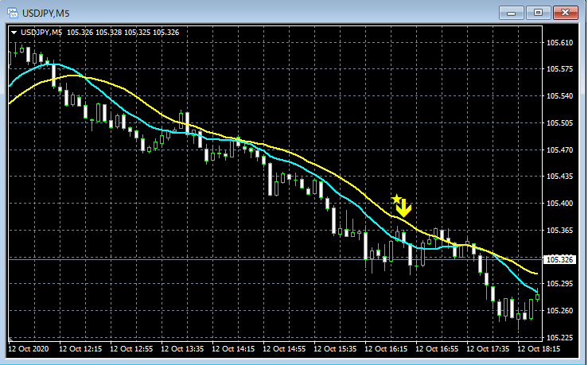
Task: Click the USDJPY,M5 OHLC text header
Action: (x=99, y=33)
